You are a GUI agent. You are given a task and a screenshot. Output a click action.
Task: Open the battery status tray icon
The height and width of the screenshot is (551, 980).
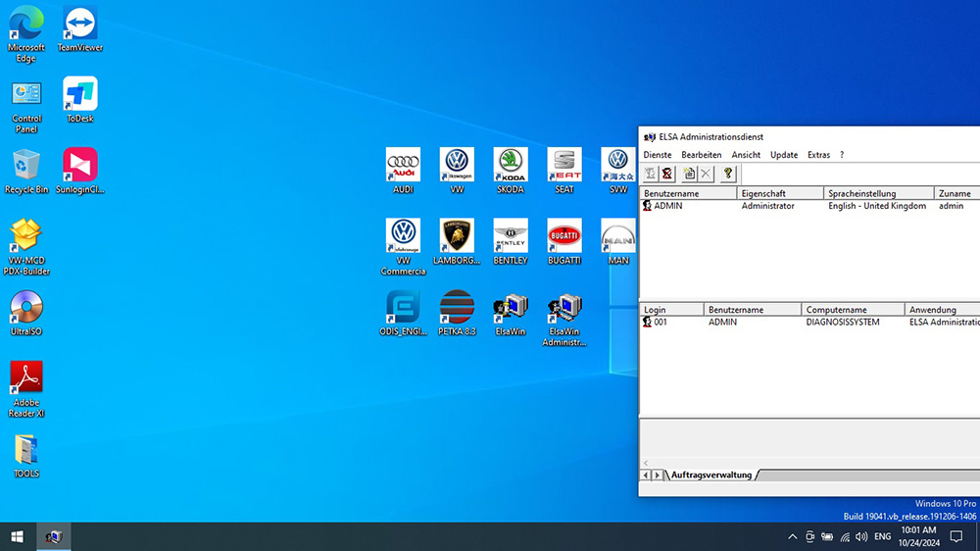(827, 536)
